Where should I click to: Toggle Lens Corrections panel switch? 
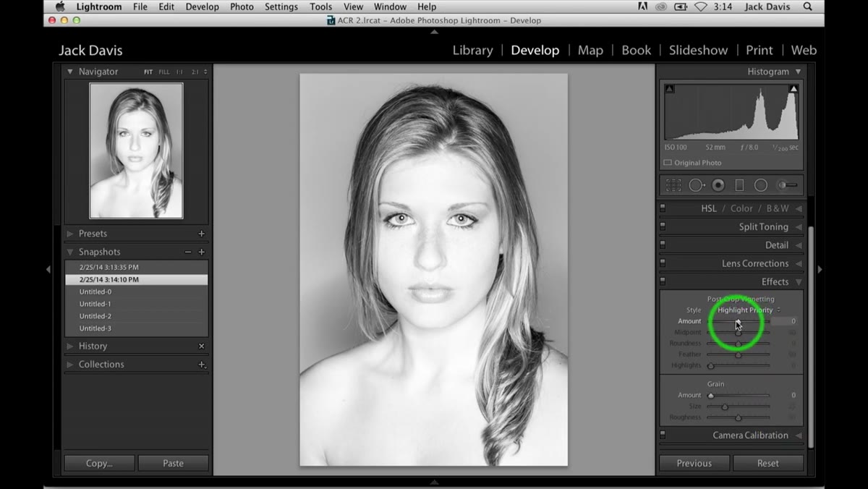pyautogui.click(x=663, y=263)
